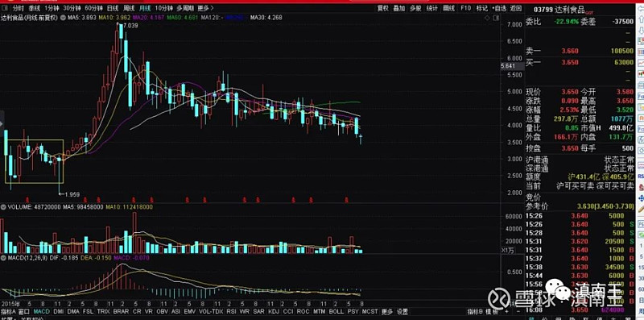Click the diamond icon at chart top right

[x=488, y=18]
